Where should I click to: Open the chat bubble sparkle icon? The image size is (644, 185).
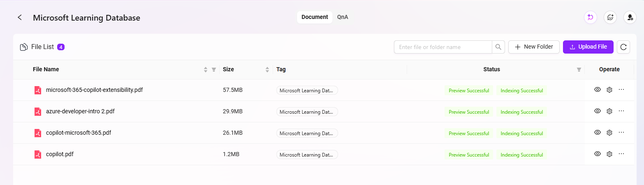610,17
